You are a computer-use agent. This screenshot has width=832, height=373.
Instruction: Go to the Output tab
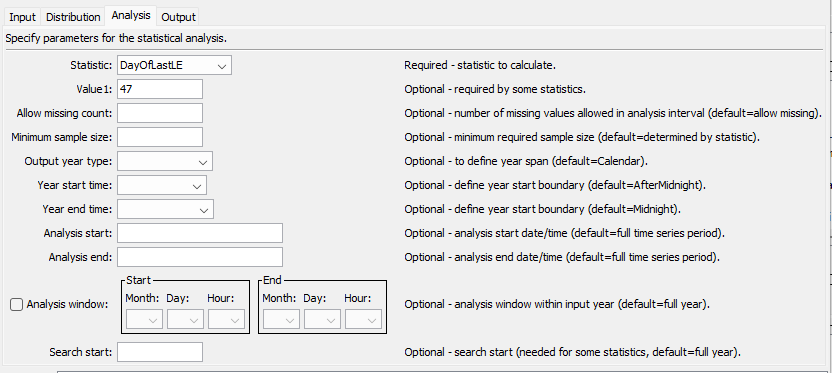click(178, 17)
